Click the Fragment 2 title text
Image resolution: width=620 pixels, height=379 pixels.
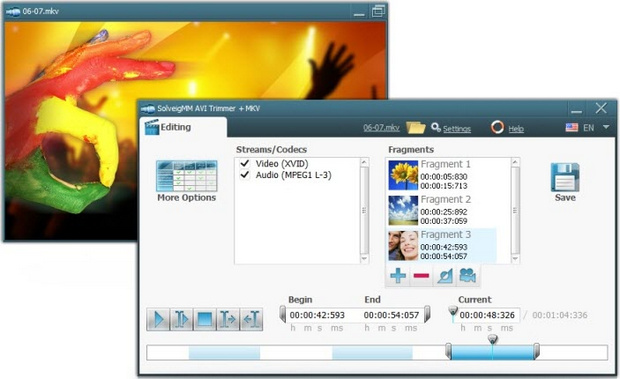pyautogui.click(x=446, y=199)
